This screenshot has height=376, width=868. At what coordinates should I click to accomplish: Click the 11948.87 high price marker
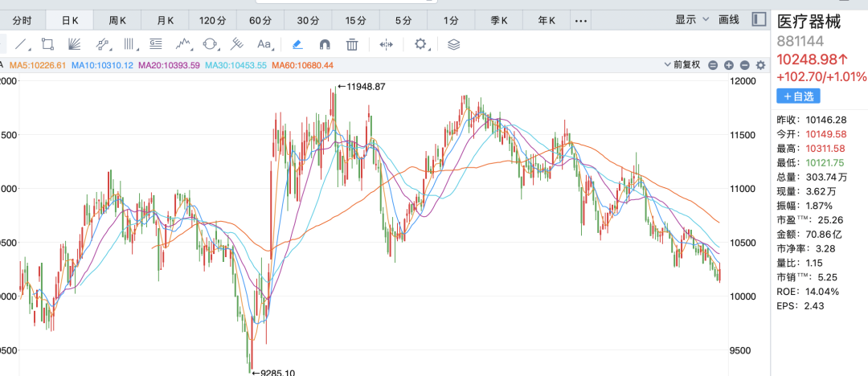click(x=362, y=86)
